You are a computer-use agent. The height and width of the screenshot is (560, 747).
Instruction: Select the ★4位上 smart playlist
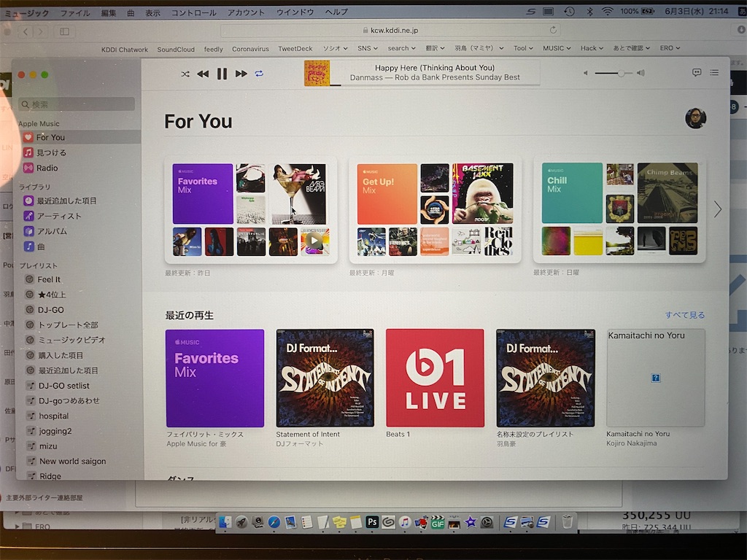coord(52,295)
